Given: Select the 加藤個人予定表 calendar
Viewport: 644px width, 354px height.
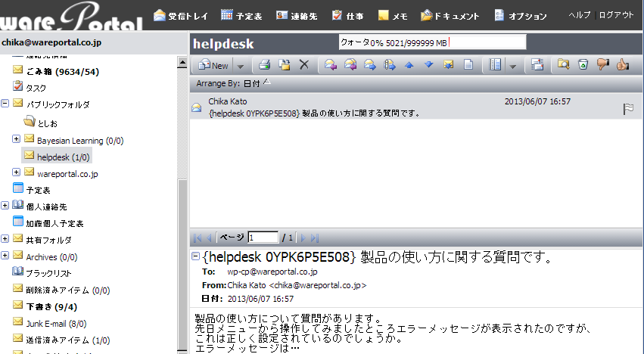Looking at the screenshot, I should 54,223.
